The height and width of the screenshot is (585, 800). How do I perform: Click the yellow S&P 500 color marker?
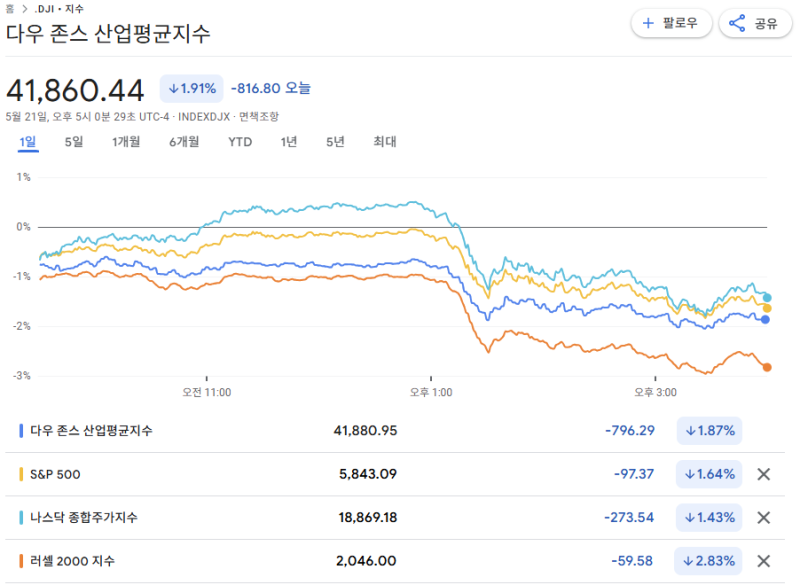[21, 474]
